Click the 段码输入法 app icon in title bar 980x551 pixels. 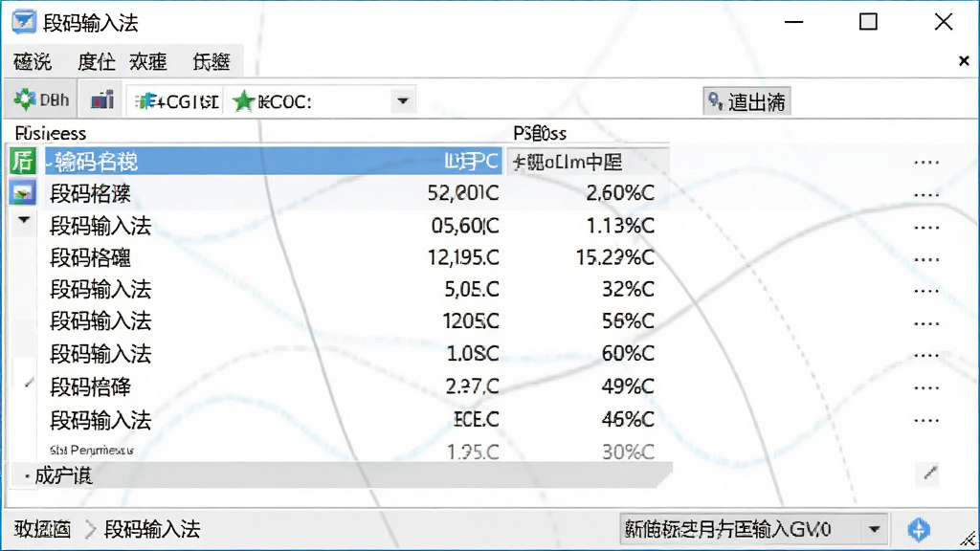coord(24,22)
